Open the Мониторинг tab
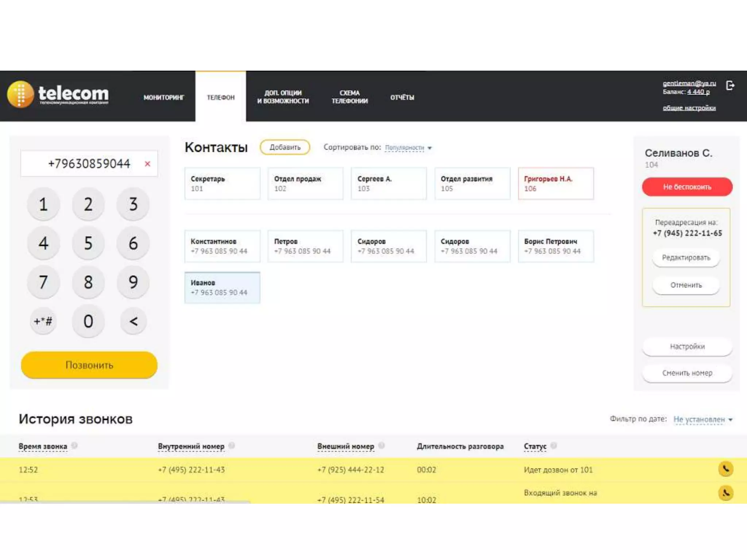The image size is (747, 560). pyautogui.click(x=163, y=97)
